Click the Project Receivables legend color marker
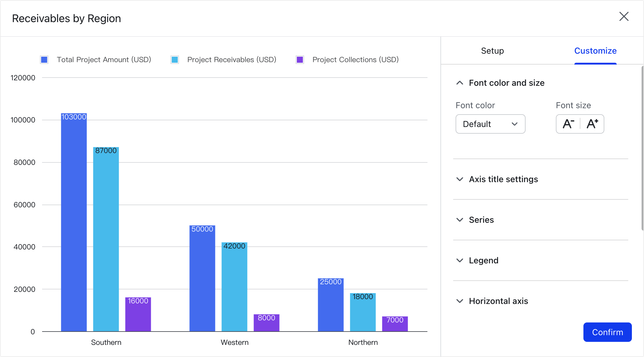Image resolution: width=644 pixels, height=357 pixels. coord(175,59)
